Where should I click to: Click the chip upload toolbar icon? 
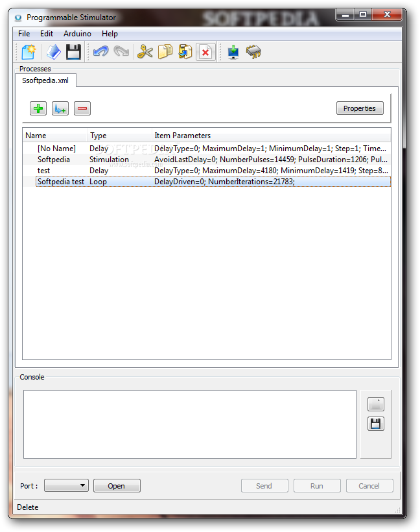(253, 53)
